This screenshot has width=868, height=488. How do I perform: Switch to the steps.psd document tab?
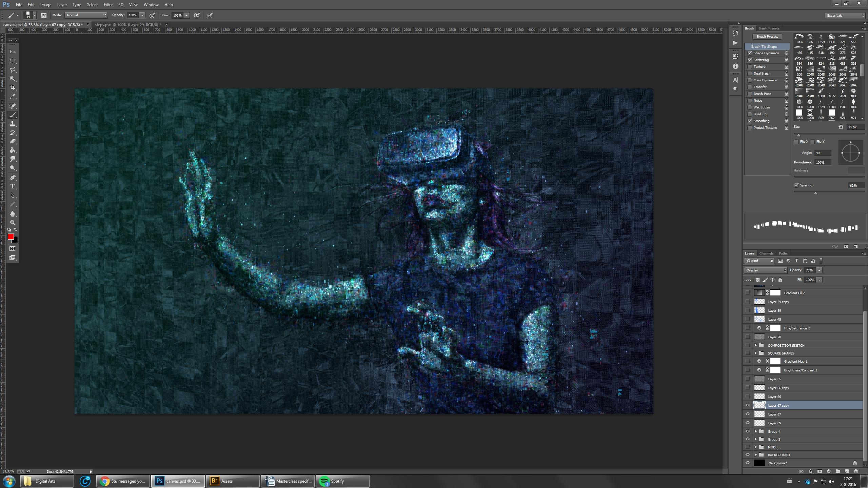coord(128,25)
